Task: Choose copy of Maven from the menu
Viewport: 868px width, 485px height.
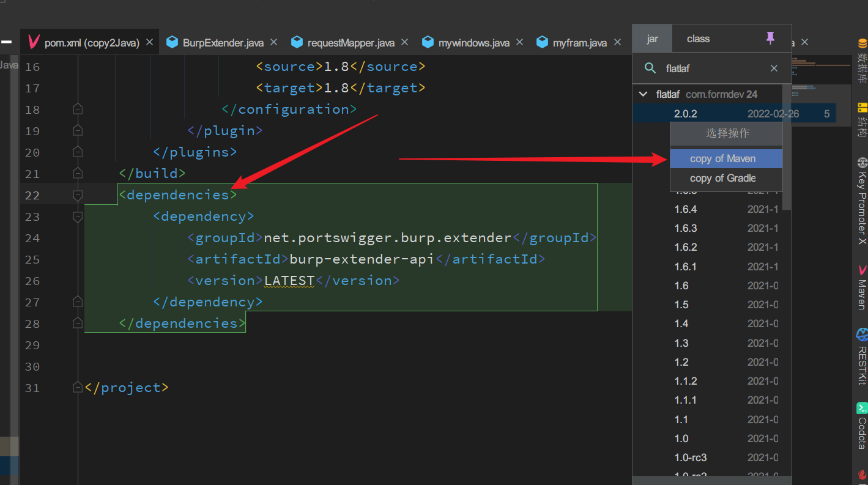Action: pyautogui.click(x=726, y=158)
